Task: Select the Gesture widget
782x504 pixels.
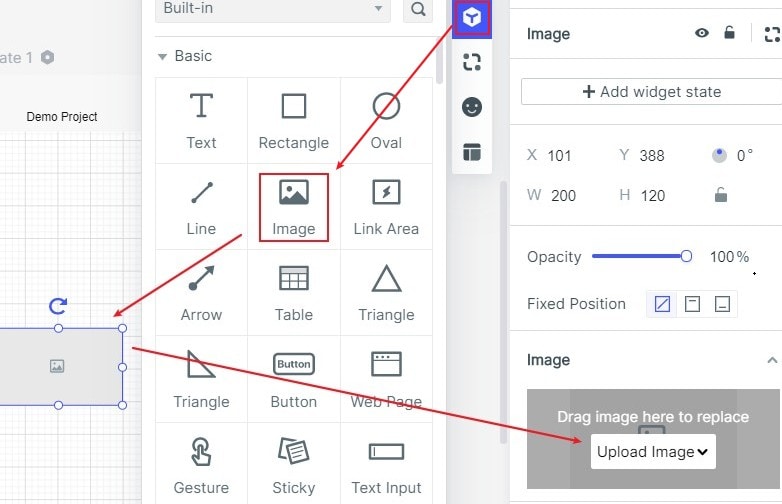Action: pyautogui.click(x=201, y=465)
